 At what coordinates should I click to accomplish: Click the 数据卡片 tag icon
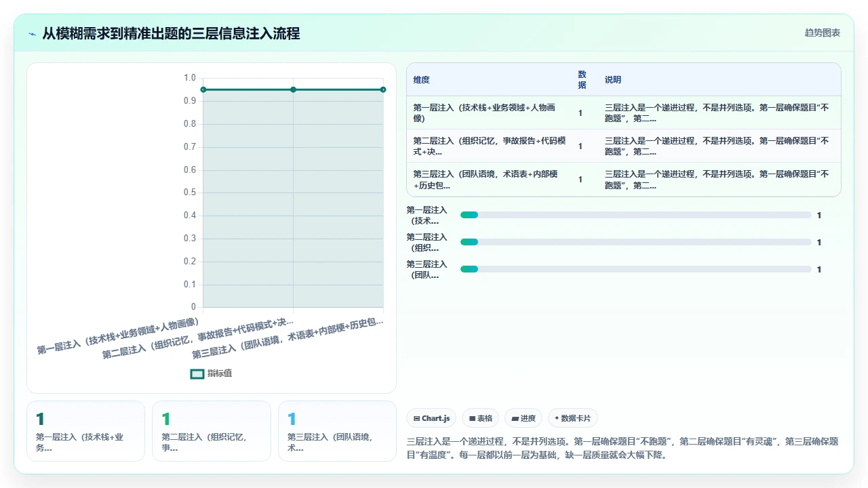pyautogui.click(x=557, y=419)
